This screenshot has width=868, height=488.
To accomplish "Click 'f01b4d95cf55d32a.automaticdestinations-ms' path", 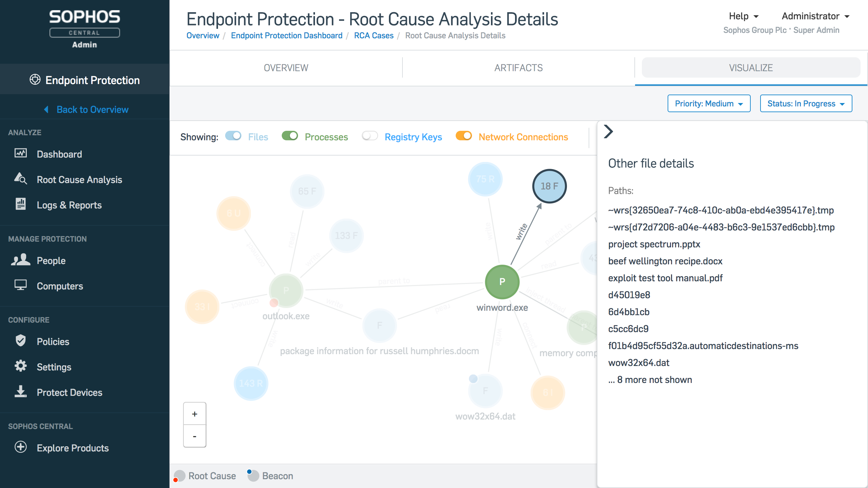I will (x=703, y=346).
